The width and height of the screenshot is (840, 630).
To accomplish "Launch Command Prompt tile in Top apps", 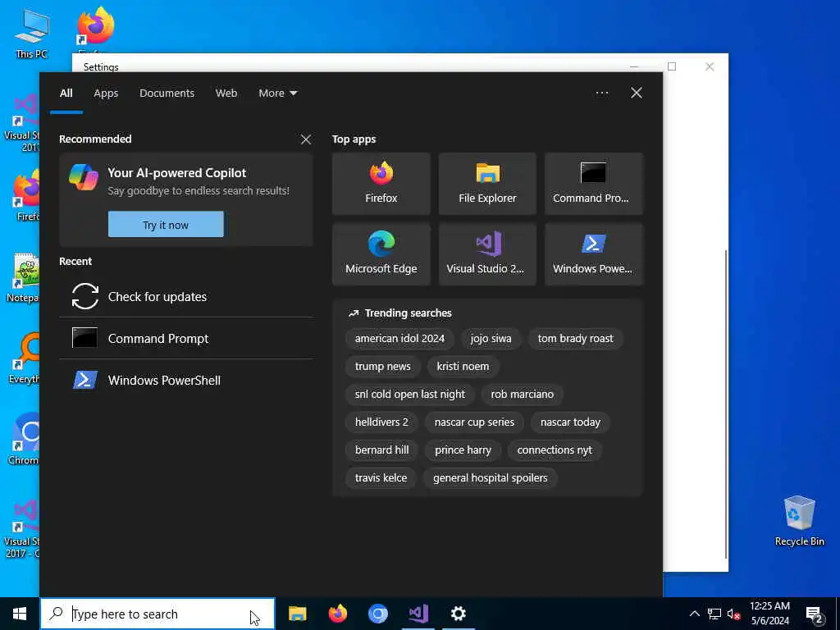I will [594, 184].
